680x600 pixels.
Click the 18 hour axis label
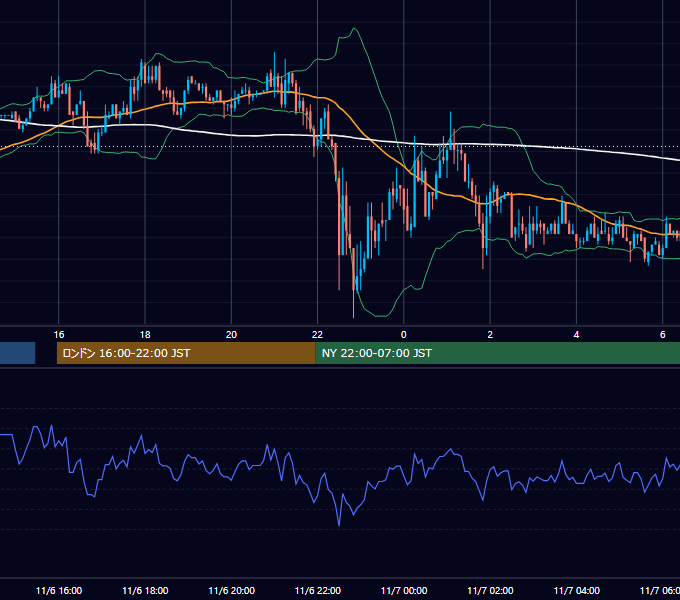(145, 335)
